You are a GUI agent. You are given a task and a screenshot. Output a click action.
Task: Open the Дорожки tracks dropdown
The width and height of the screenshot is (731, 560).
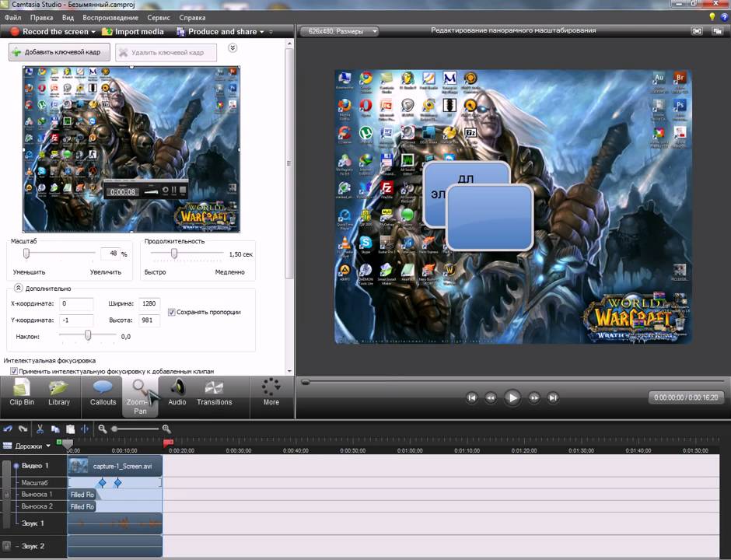pos(26,446)
